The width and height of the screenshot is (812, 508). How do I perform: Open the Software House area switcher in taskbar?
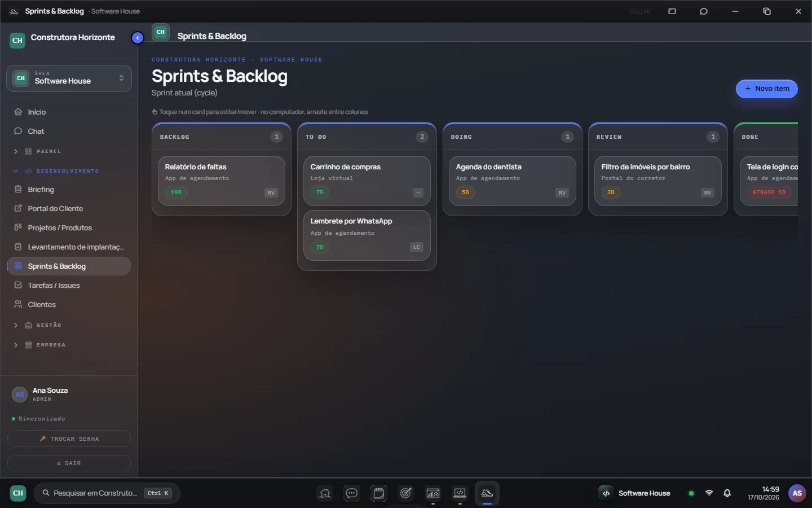tap(636, 493)
